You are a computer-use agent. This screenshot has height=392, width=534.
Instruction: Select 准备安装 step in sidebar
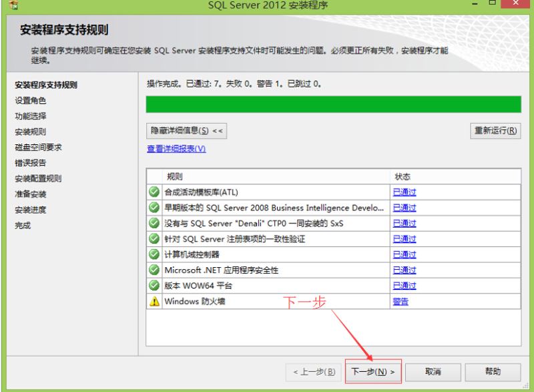coord(30,194)
